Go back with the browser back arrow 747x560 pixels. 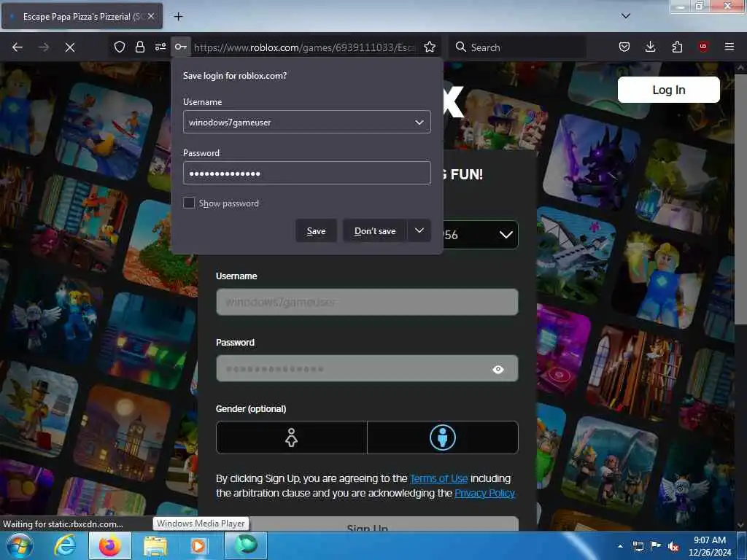tap(18, 47)
